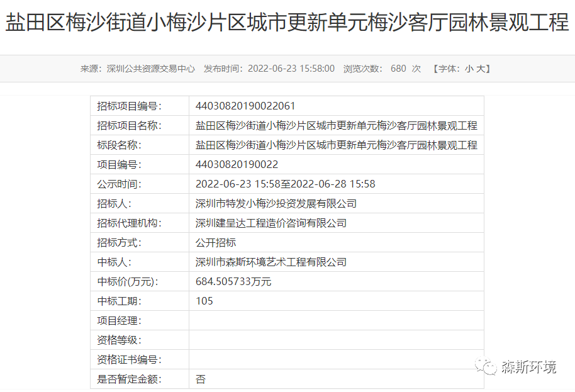The height and width of the screenshot is (392, 575).
Task: Click the 公开招标 bidding method value
Action: click(216, 242)
